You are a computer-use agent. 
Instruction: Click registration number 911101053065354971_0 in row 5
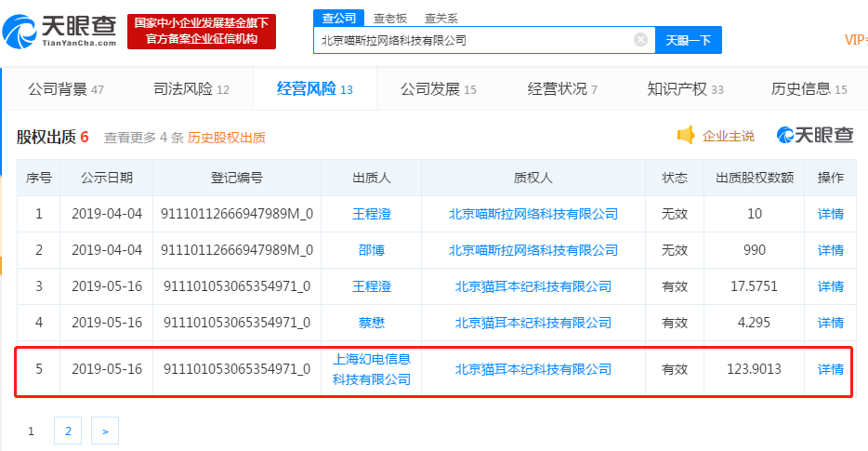(237, 369)
